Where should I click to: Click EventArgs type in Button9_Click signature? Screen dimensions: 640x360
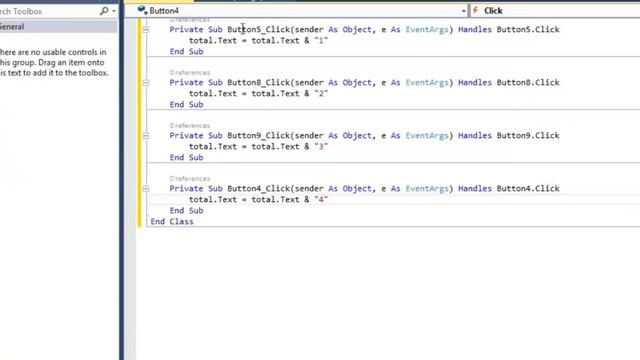(x=427, y=136)
